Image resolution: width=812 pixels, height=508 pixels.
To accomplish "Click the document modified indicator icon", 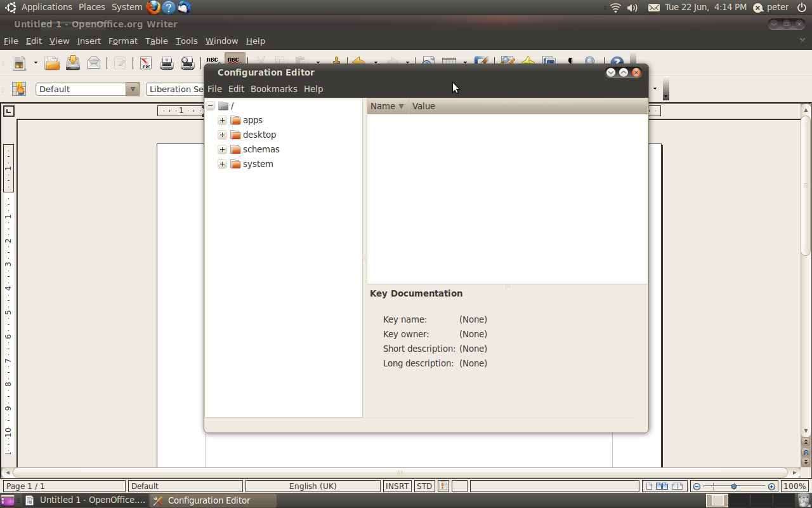I will click(443, 486).
